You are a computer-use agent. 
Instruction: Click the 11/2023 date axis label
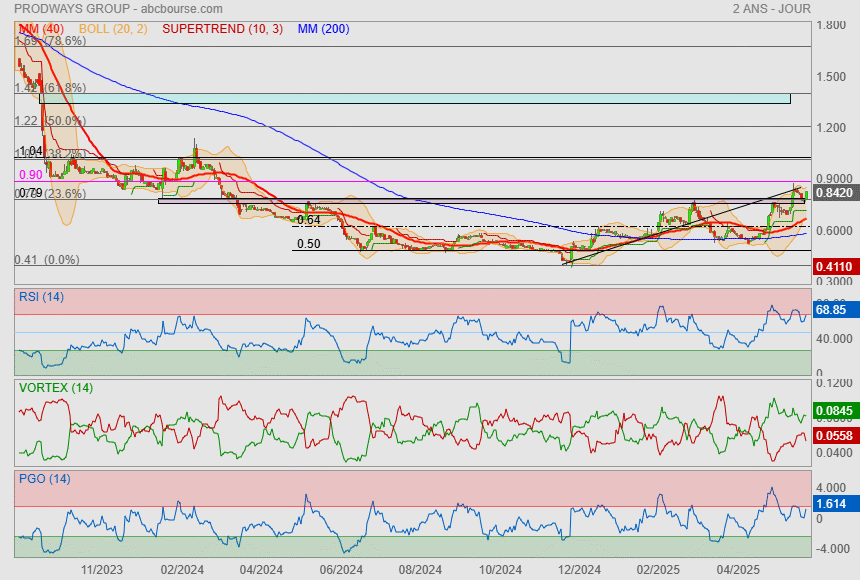[102, 570]
